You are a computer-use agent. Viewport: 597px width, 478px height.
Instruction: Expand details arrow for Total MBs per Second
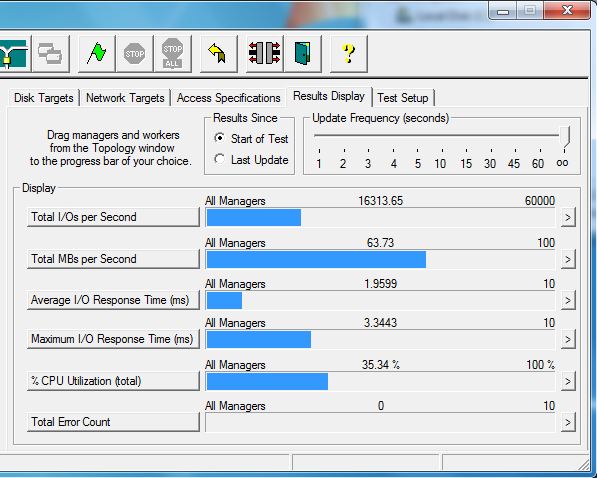click(568, 259)
